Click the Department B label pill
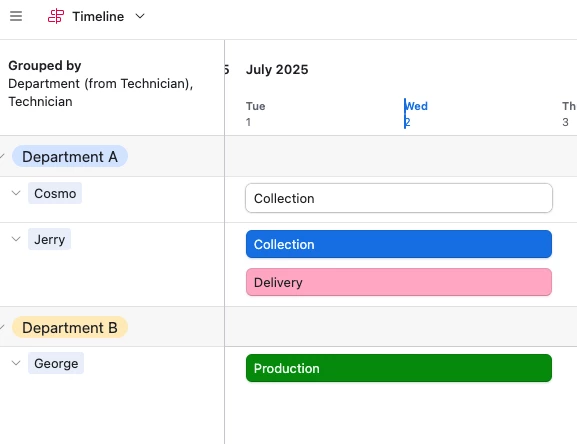 pyautogui.click(x=70, y=327)
